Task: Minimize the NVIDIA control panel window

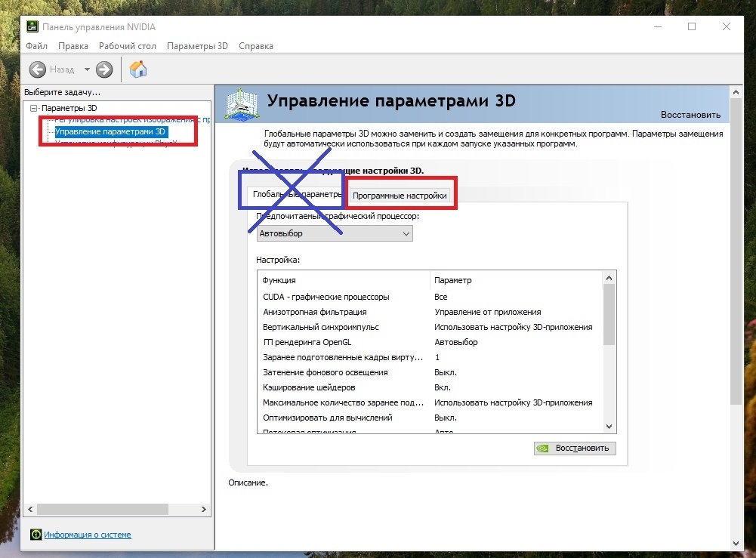Action: [657, 26]
